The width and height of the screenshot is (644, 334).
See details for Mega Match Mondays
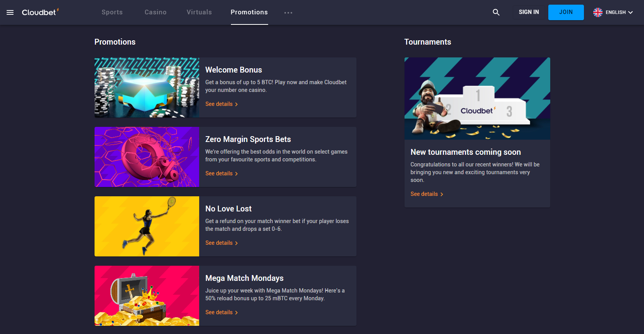point(222,312)
